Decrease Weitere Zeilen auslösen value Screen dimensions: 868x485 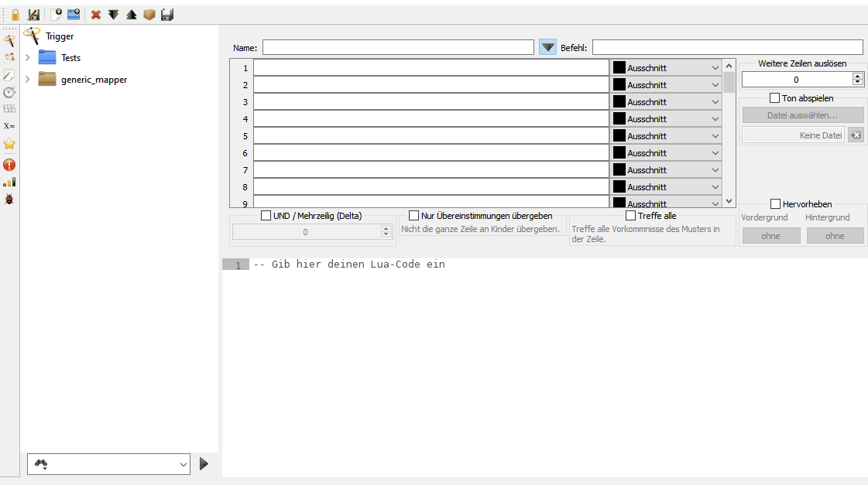857,83
